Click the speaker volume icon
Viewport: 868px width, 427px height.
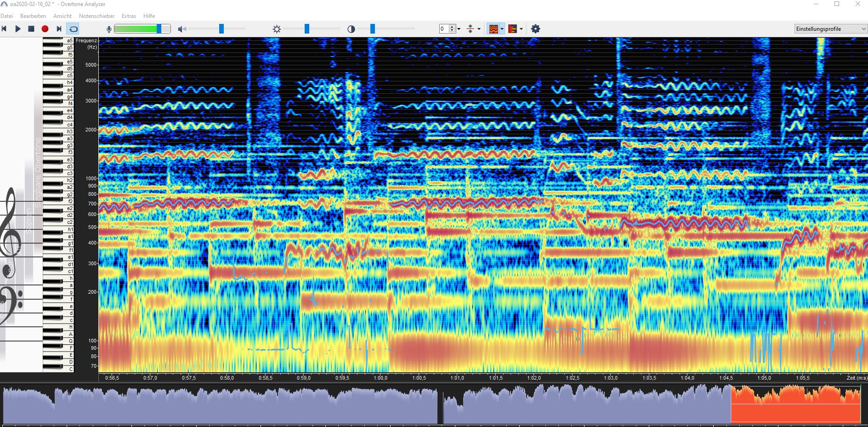[x=182, y=29]
